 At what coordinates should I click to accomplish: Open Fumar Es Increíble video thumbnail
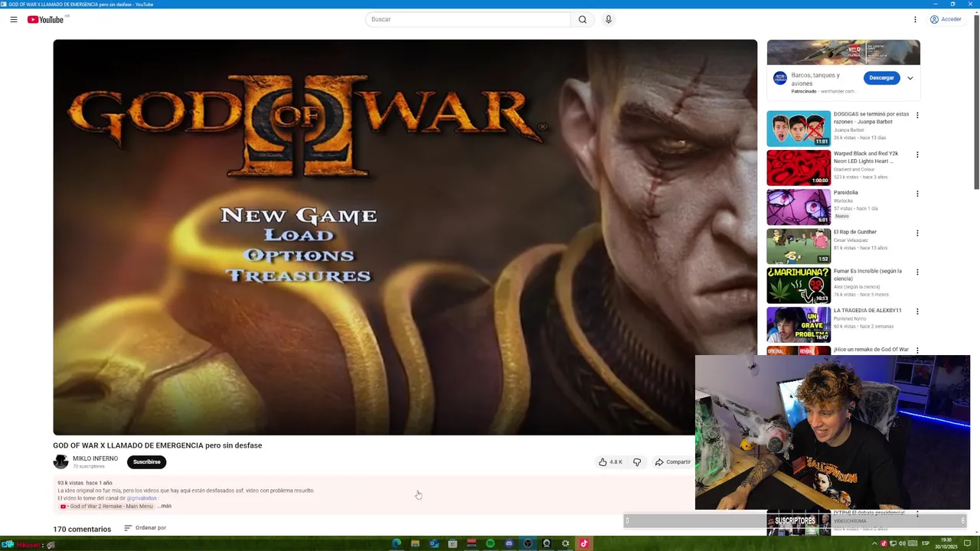click(799, 285)
